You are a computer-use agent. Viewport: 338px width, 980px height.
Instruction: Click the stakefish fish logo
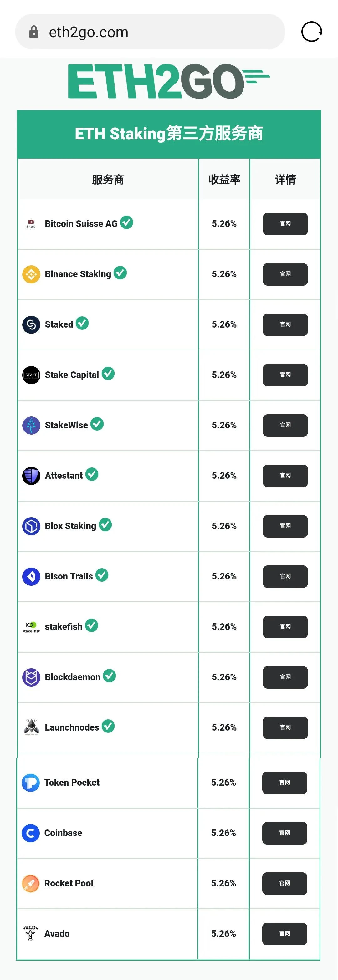(31, 626)
